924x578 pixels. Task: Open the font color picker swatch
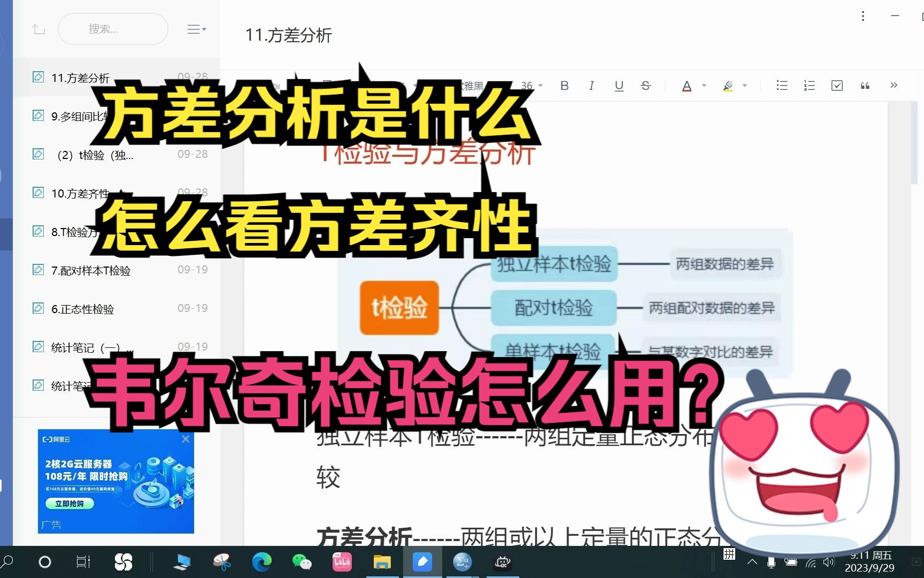(x=687, y=86)
